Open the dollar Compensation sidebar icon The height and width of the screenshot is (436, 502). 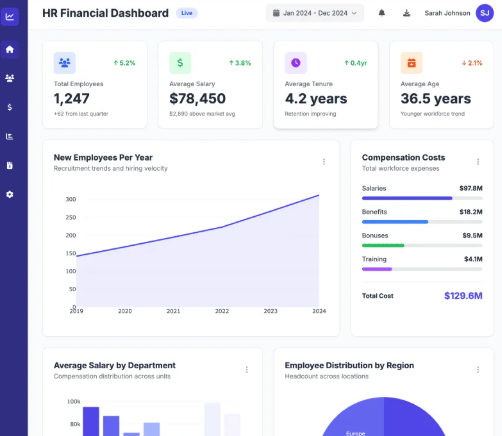(10, 107)
